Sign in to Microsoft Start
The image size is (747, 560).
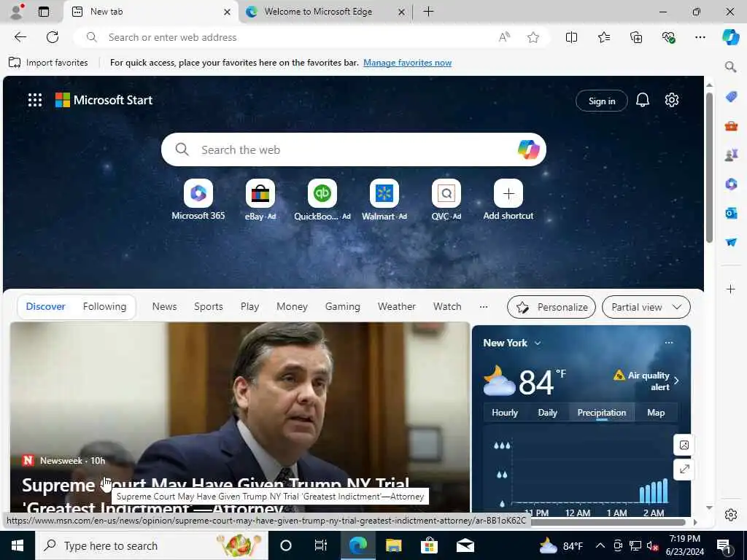(x=602, y=101)
